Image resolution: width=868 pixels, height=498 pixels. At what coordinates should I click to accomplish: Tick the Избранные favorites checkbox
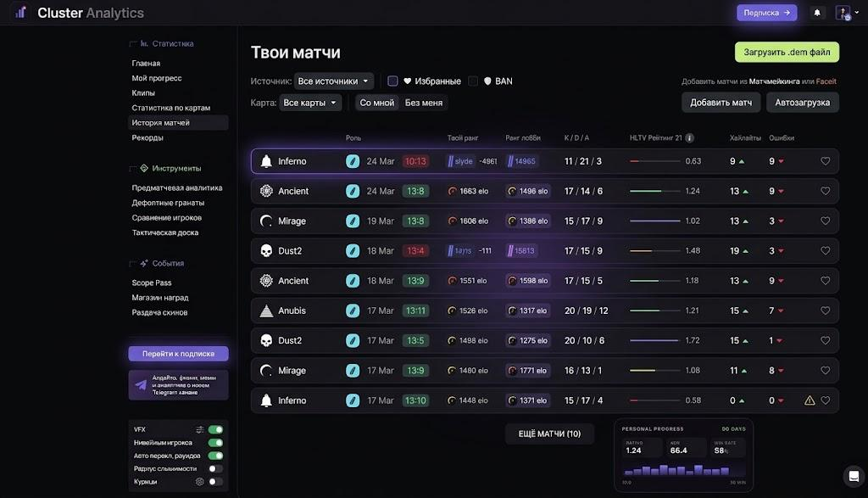[392, 81]
